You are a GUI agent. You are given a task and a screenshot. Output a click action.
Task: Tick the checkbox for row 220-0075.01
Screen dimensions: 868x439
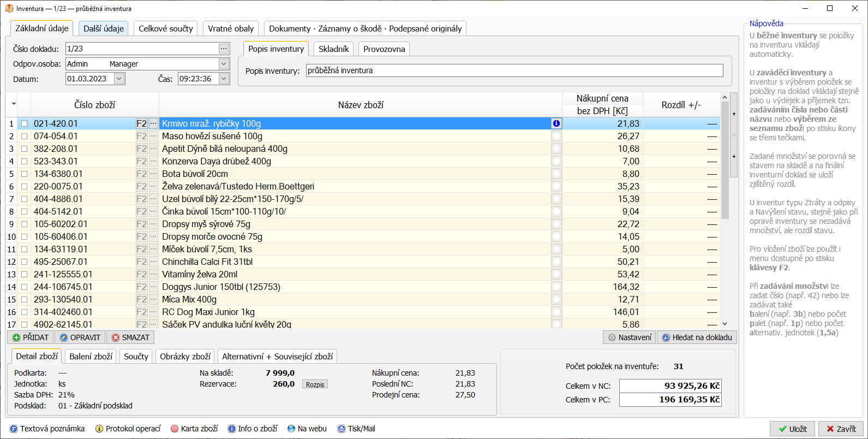(x=24, y=187)
